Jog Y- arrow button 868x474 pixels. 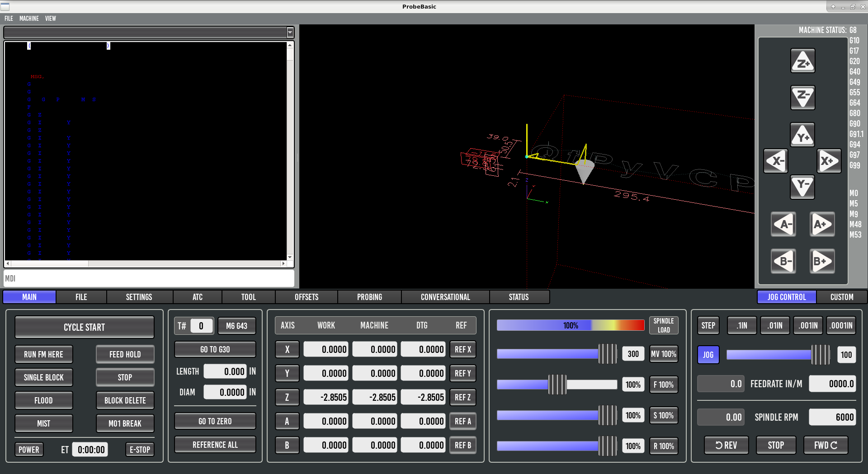point(802,187)
